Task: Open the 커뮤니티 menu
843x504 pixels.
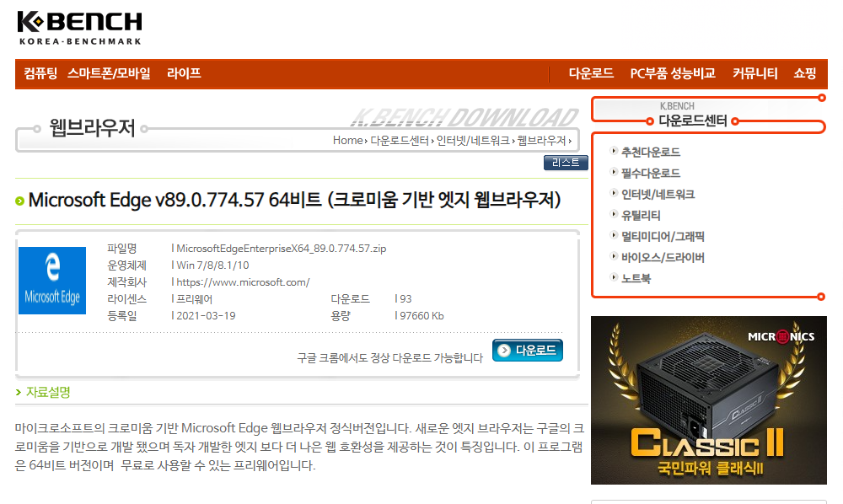Action: (754, 73)
